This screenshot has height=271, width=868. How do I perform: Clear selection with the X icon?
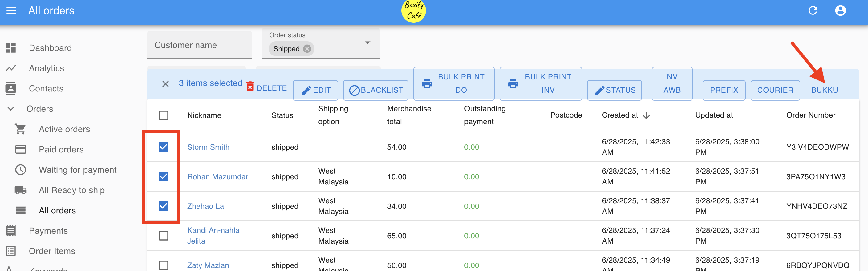pyautogui.click(x=165, y=83)
